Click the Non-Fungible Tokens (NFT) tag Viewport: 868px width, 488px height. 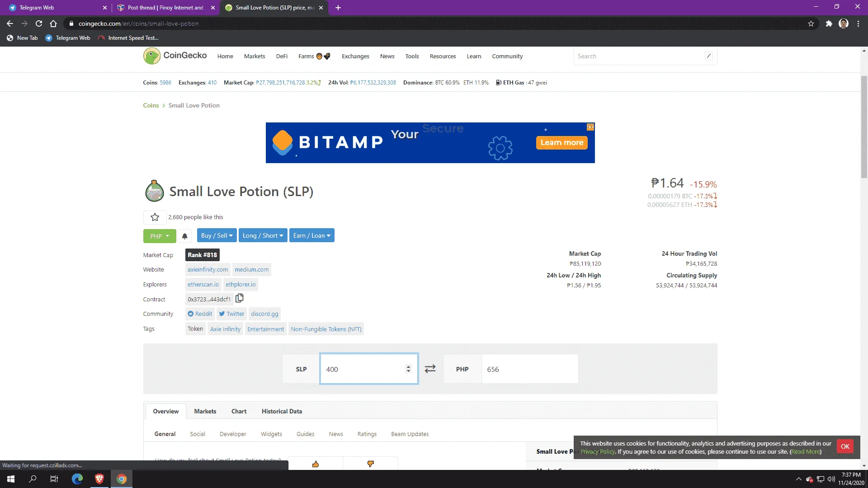pyautogui.click(x=326, y=329)
